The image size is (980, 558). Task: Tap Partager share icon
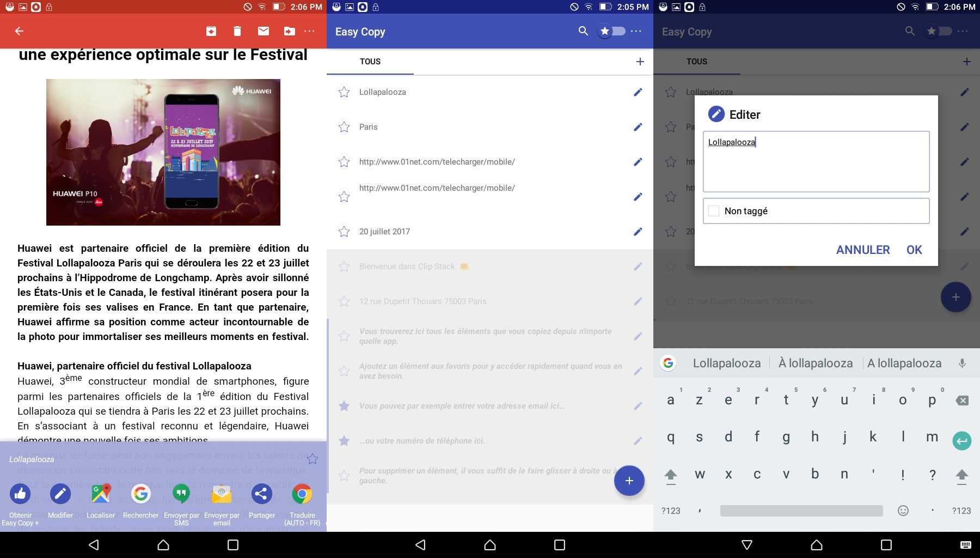point(262,494)
